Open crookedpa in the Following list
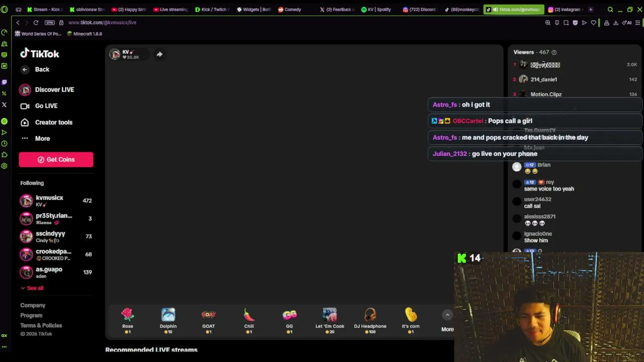The width and height of the screenshot is (644, 362). (56, 254)
